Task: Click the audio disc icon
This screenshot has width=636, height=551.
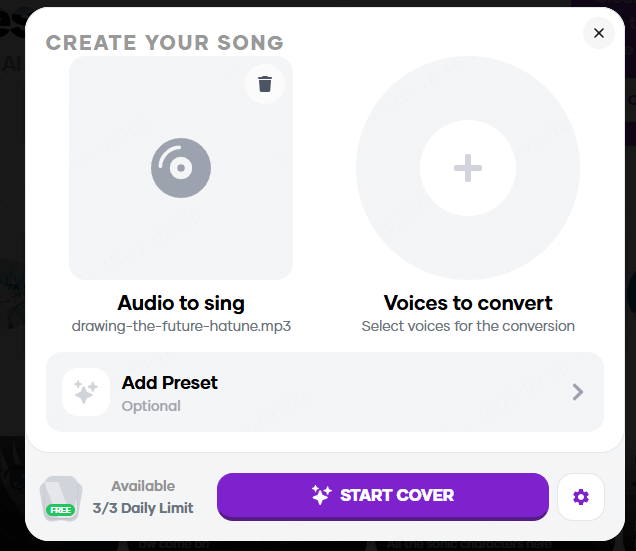Action: (181, 168)
